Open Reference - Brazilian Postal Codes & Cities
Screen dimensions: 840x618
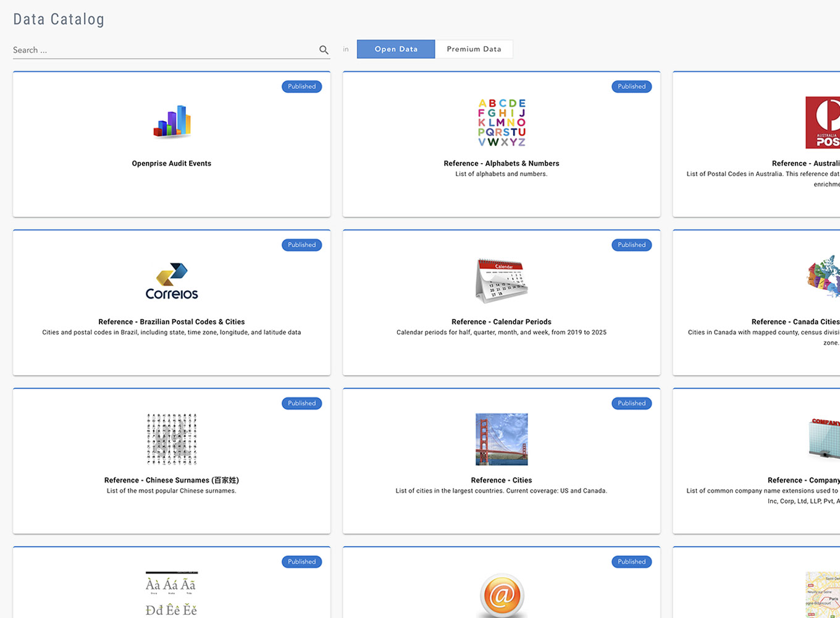(172, 322)
